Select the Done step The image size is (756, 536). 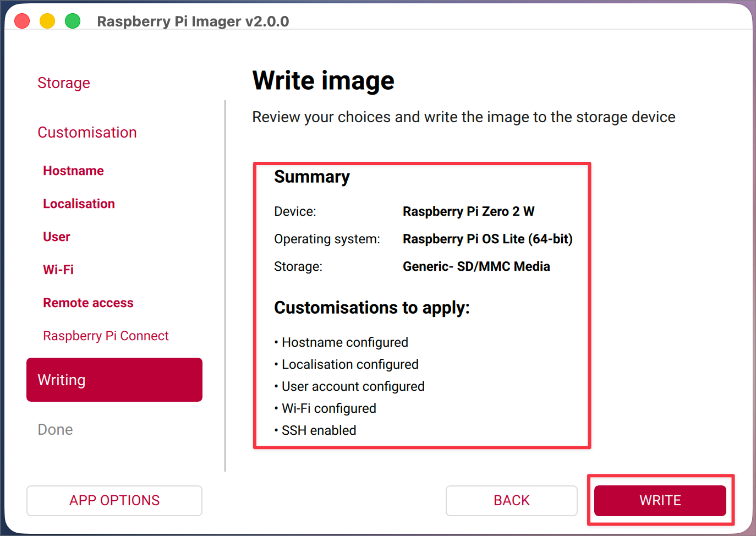[55, 429]
